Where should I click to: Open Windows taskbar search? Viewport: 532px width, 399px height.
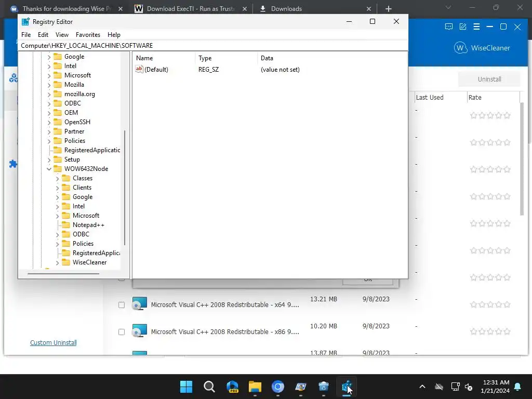pyautogui.click(x=209, y=387)
